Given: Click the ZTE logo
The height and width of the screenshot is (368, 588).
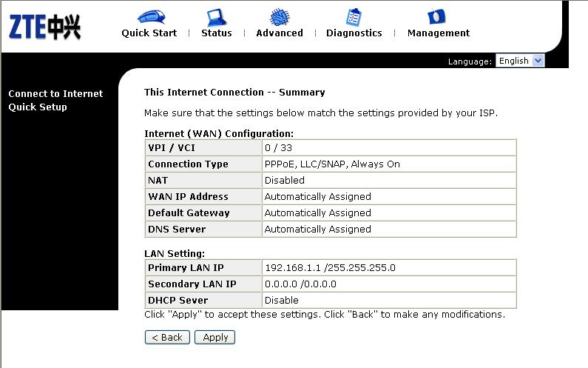Looking at the screenshot, I should pos(44,27).
